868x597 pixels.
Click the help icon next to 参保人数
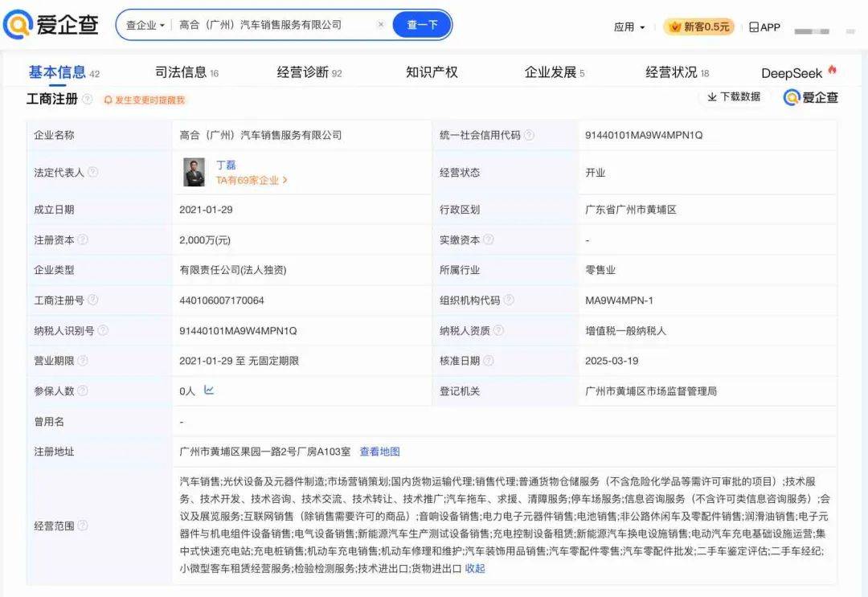83,391
